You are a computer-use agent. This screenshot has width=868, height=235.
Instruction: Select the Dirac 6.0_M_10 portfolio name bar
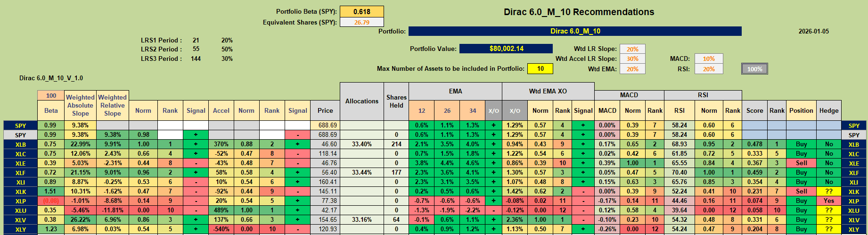point(575,31)
